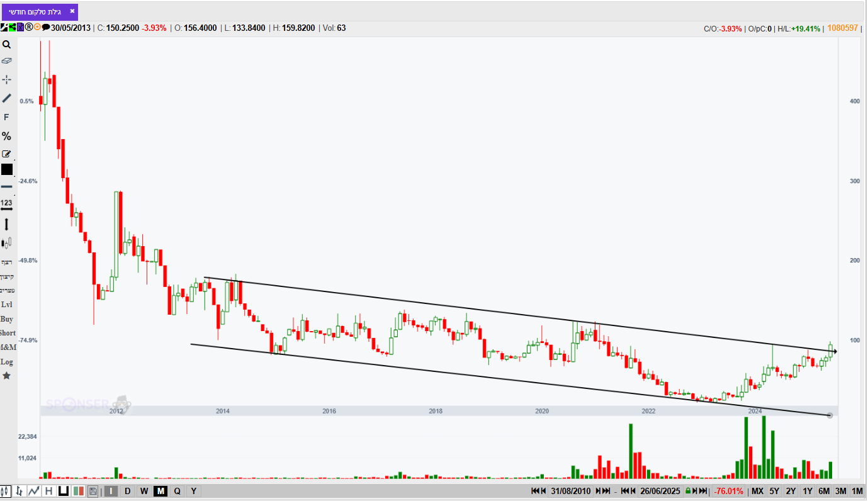Set range to 6M

(824, 491)
